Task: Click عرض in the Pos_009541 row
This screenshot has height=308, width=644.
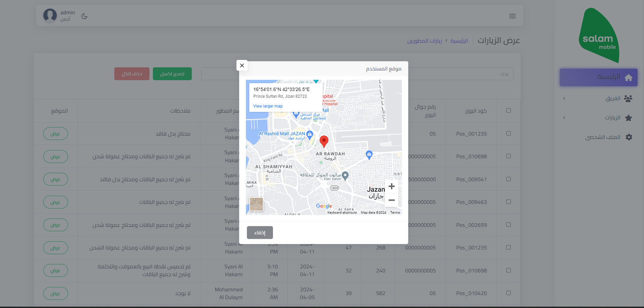Action: 56,179
